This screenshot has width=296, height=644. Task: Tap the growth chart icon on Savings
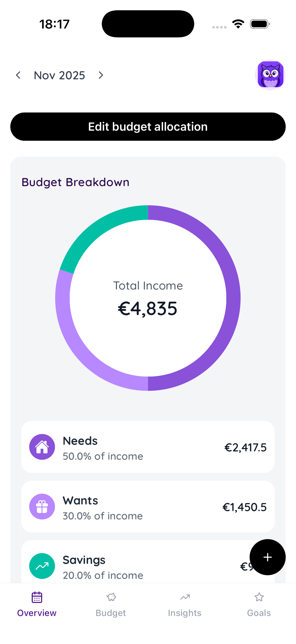tap(42, 566)
